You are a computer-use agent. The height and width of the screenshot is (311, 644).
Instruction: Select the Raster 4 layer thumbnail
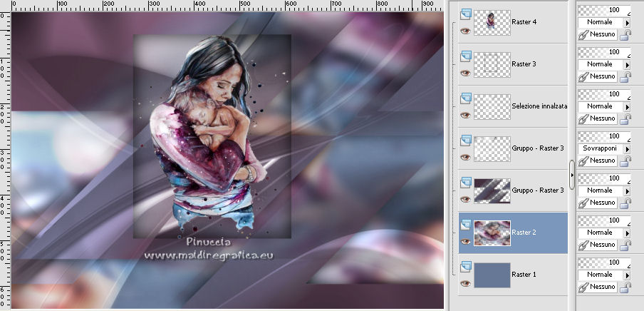click(x=492, y=23)
